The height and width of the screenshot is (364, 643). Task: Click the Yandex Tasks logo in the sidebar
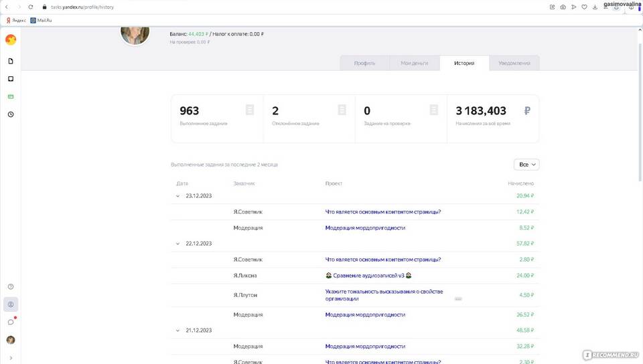[x=11, y=39]
